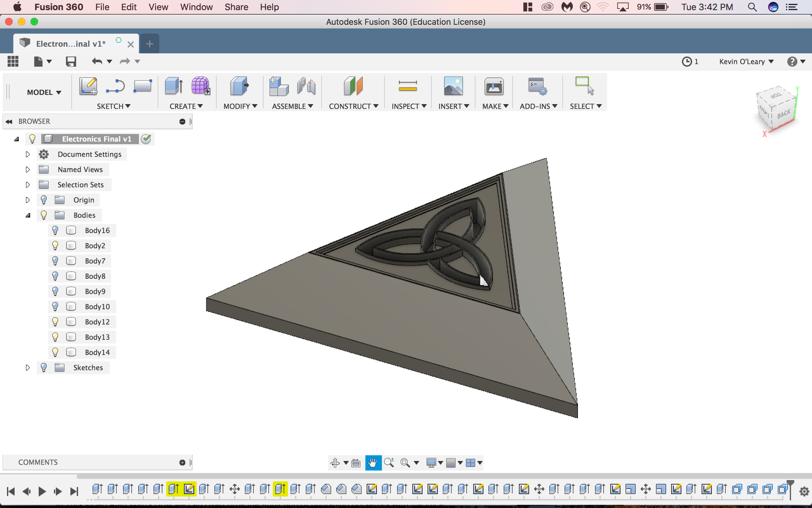Open the Measure ruler tool
The width and height of the screenshot is (812, 508).
click(407, 86)
